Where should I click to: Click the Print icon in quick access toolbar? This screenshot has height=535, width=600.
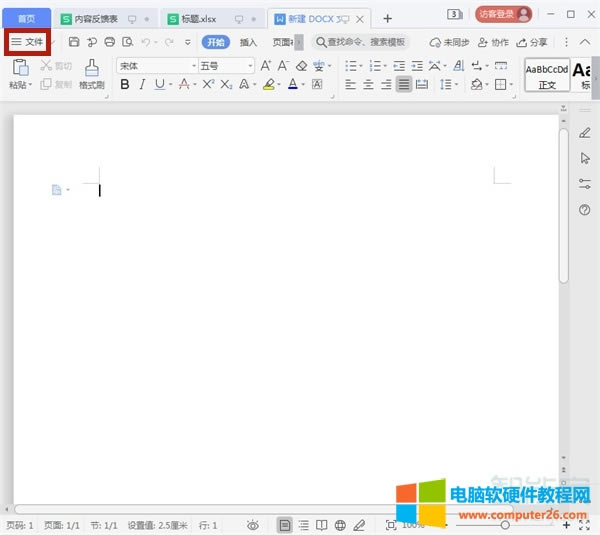click(109, 42)
